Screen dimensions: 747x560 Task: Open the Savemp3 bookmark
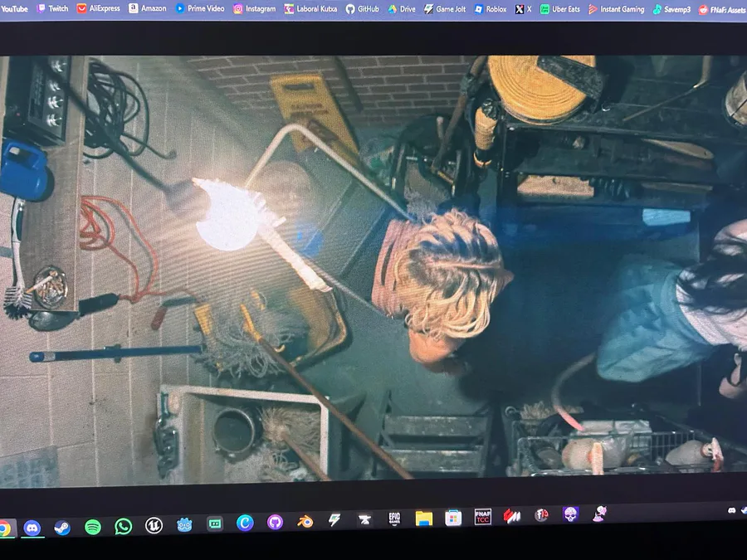[x=671, y=8]
